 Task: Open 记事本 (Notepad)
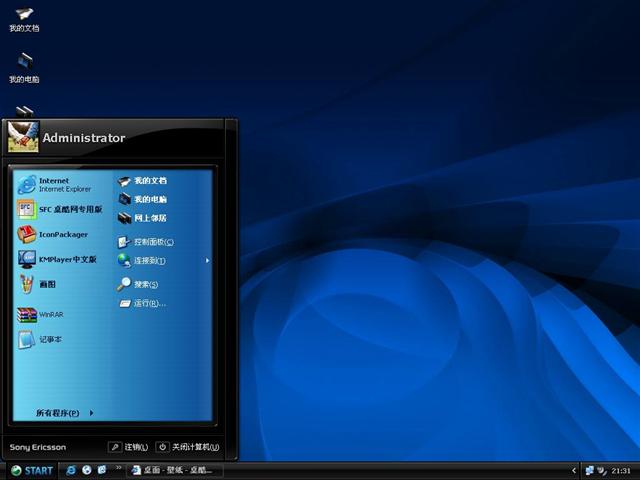[x=50, y=339]
